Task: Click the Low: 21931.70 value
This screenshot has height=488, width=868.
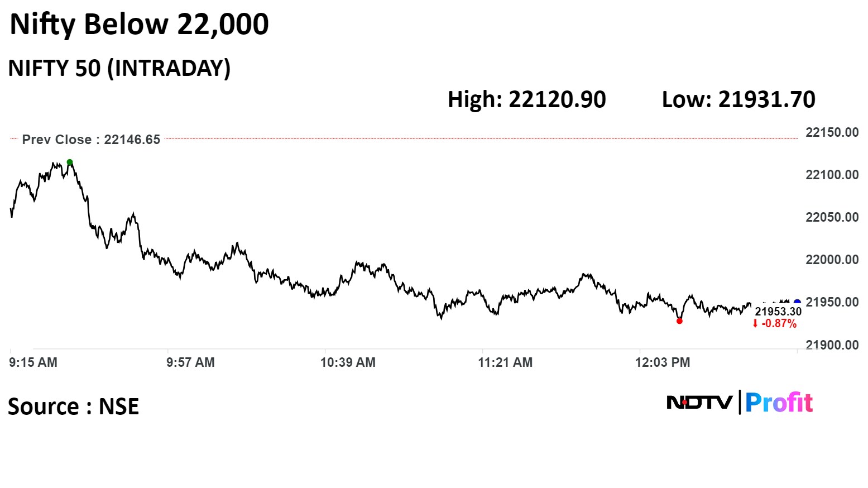Action: point(738,99)
